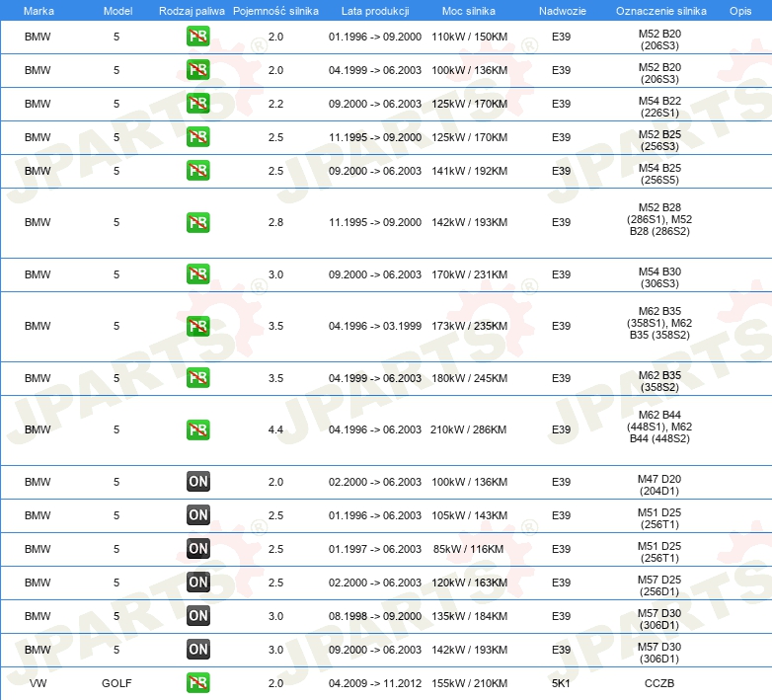772x700 pixels.
Task: Click the diesel ON icon for the M57 D25 engine
Action: [198, 583]
